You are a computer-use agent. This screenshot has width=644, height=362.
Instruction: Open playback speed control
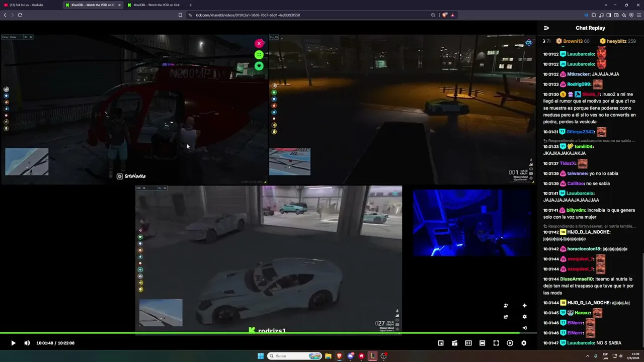click(x=510, y=343)
